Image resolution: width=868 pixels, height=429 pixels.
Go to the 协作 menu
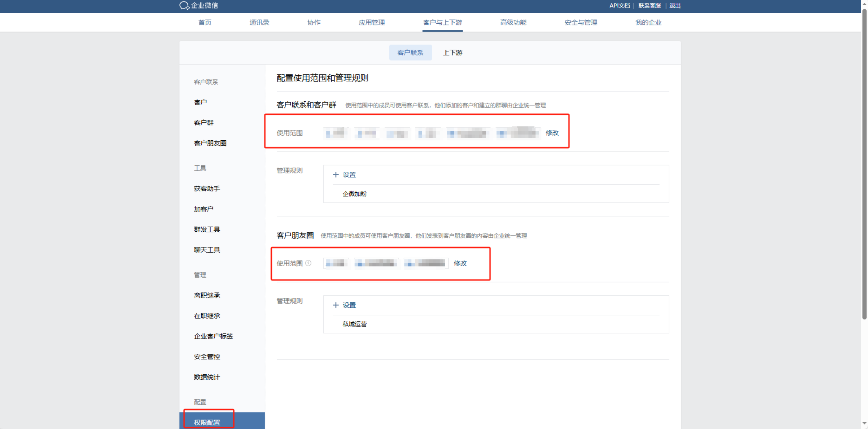point(314,22)
